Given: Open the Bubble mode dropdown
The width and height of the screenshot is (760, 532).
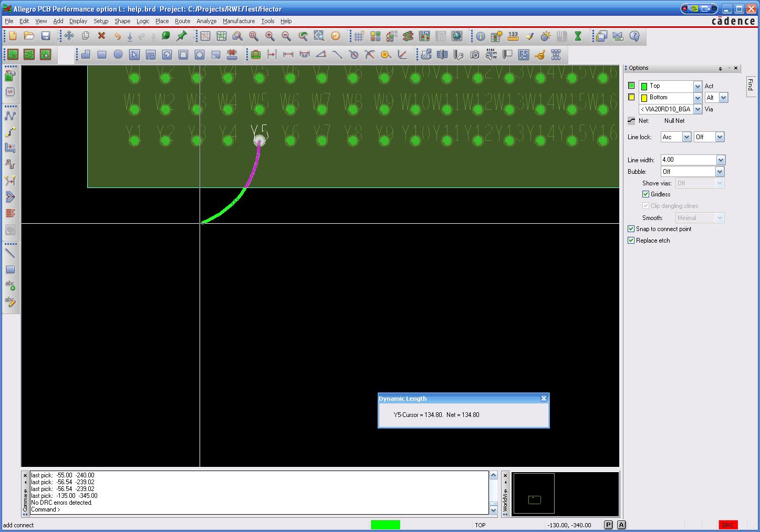Looking at the screenshot, I should 720,172.
